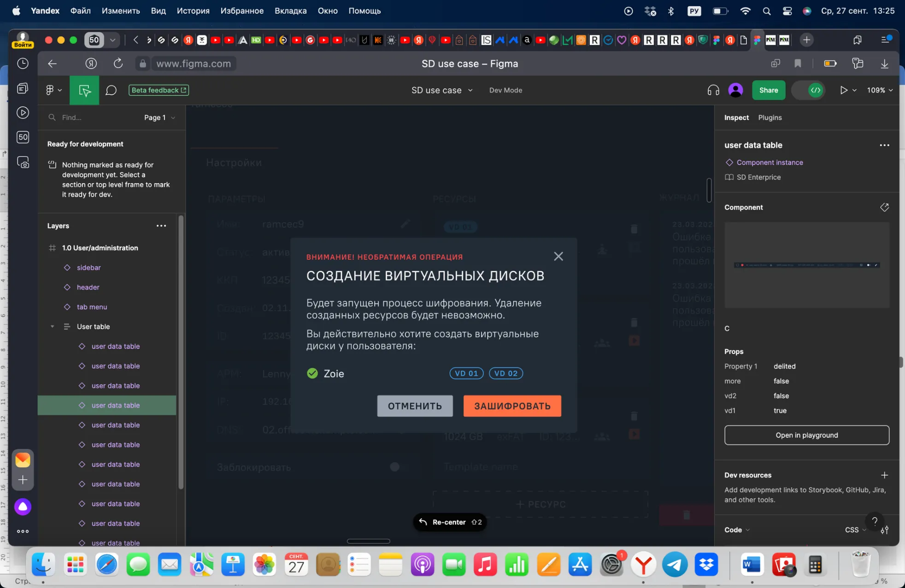Click Open in playground button

[x=806, y=435]
